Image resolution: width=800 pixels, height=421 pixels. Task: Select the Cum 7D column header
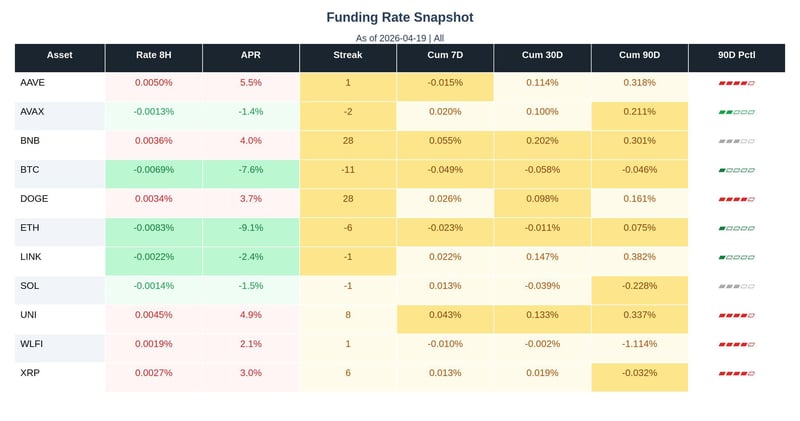point(444,55)
